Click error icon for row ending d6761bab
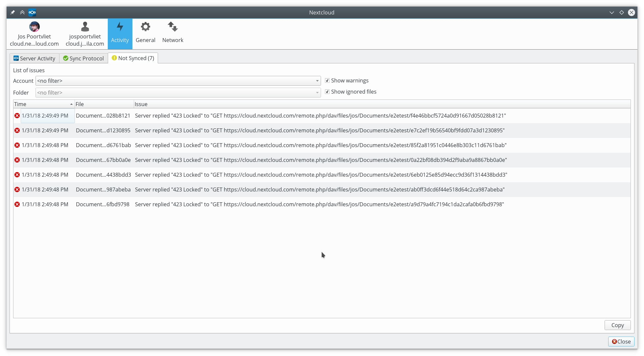 coord(17,145)
